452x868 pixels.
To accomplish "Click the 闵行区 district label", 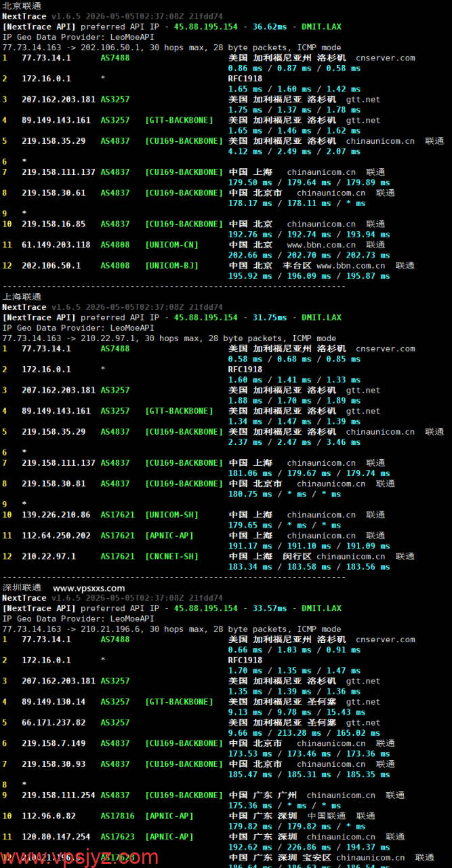I will pyautogui.click(x=297, y=557).
